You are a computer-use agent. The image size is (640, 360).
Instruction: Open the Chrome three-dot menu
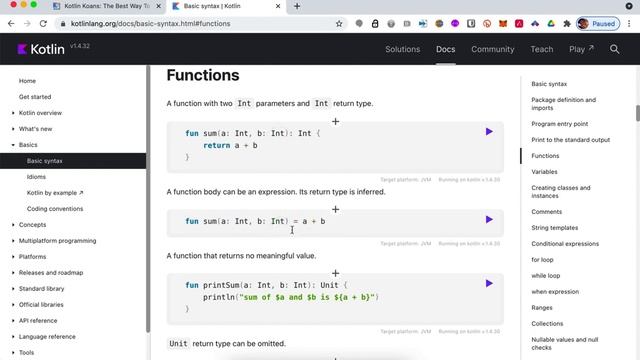pyautogui.click(x=629, y=24)
